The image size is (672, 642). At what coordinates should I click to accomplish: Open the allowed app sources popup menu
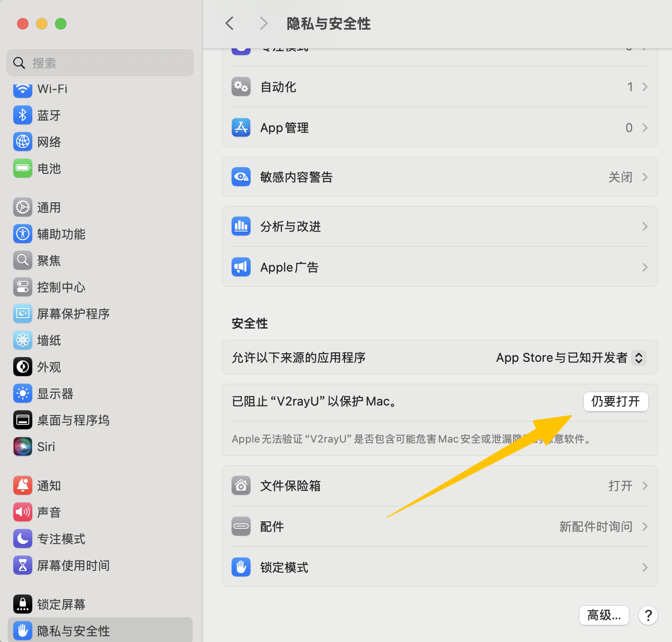(x=639, y=358)
